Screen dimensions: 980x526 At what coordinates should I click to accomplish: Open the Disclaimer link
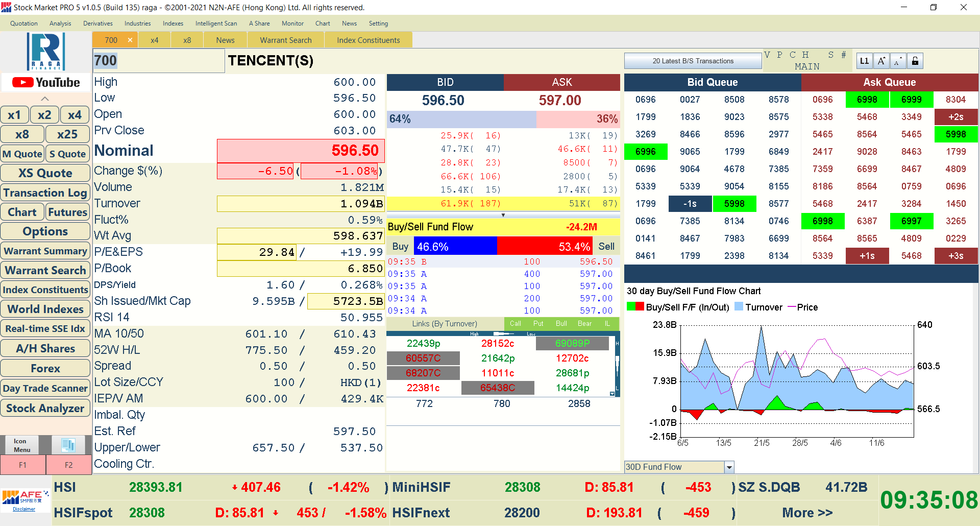pos(24,509)
